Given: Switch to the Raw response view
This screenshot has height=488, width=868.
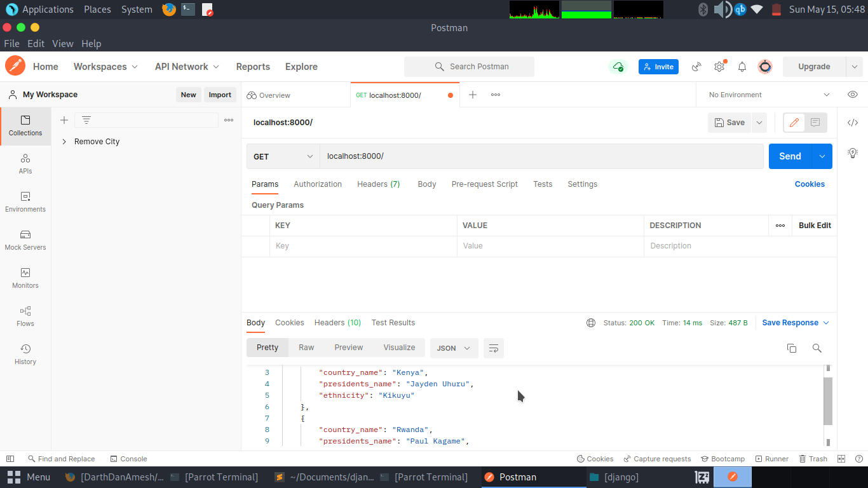Looking at the screenshot, I should [306, 348].
